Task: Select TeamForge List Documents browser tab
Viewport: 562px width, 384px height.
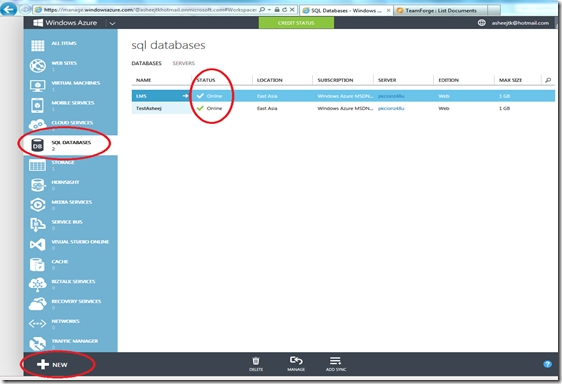Action: point(442,11)
